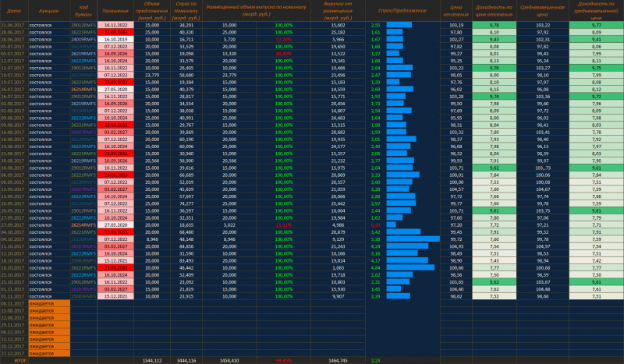Select the 16.10.2019 maturity date cell
The image size is (624, 364).
tap(115, 39)
